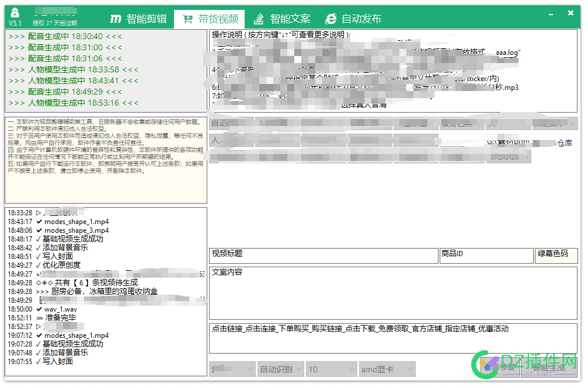This screenshot has height=388, width=588.
Task: Close the application window
Action: click(x=570, y=13)
